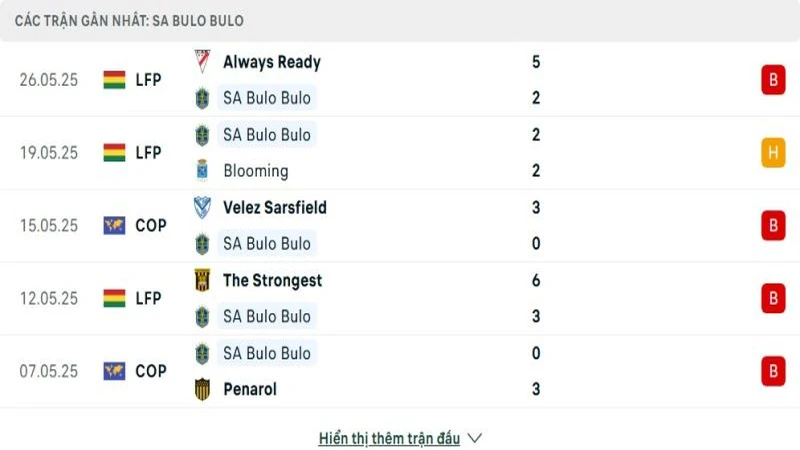Click the COP label on 07.05.25 match

coord(151,371)
